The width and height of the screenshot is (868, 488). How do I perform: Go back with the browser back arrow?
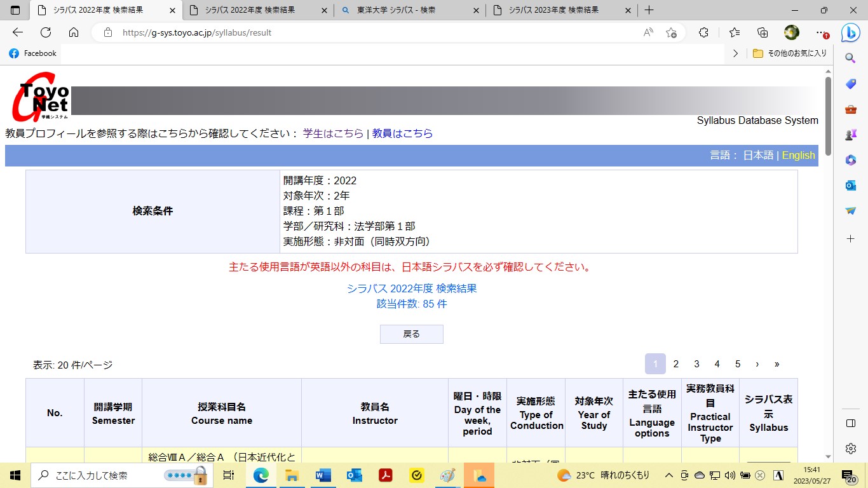18,32
